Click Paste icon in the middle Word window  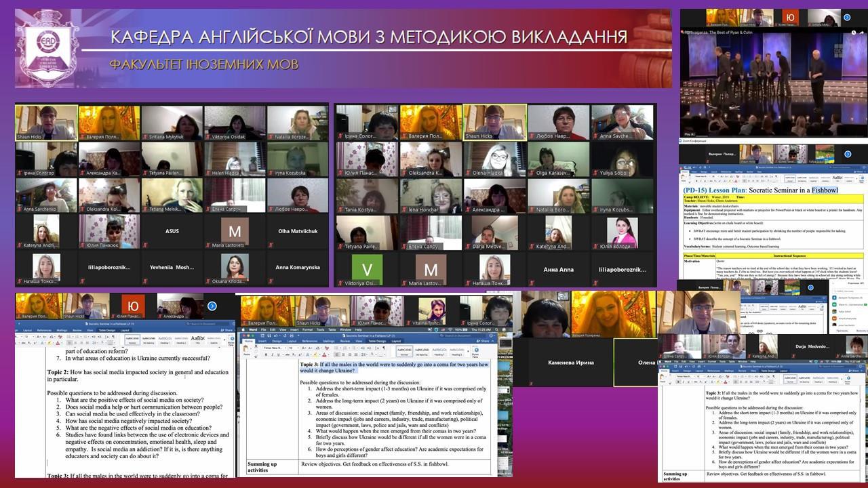click(246, 350)
